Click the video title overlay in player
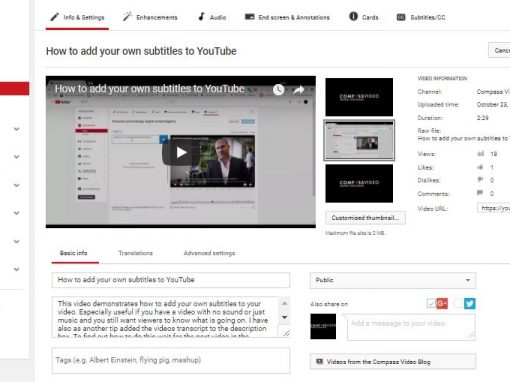The height and width of the screenshot is (382, 510). [149, 89]
